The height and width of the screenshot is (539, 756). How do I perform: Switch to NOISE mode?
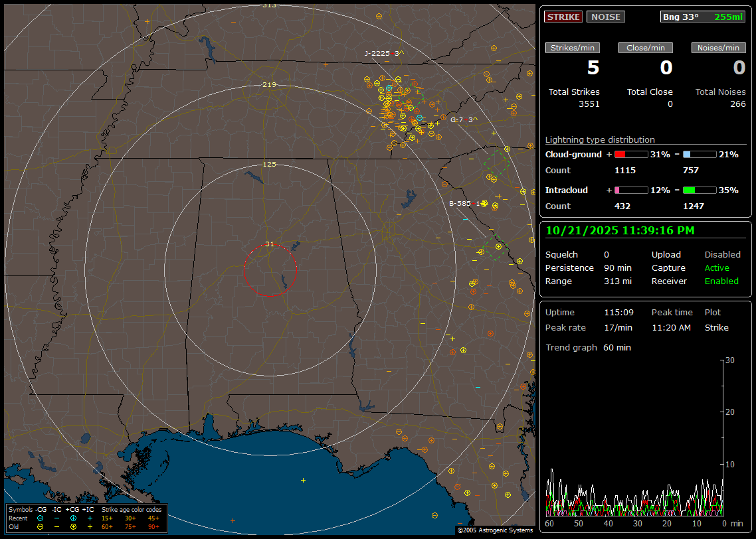coord(605,17)
